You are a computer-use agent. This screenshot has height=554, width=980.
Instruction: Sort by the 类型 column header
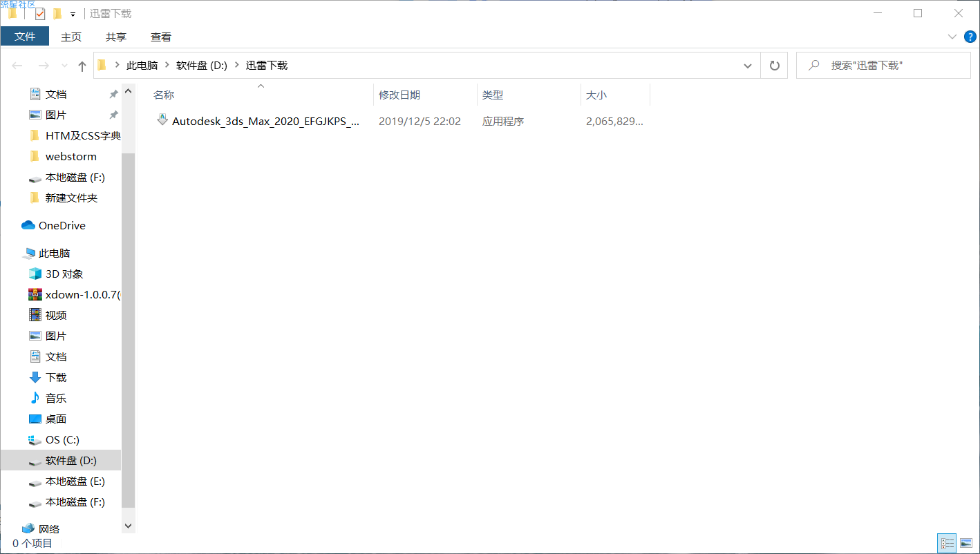tap(493, 95)
